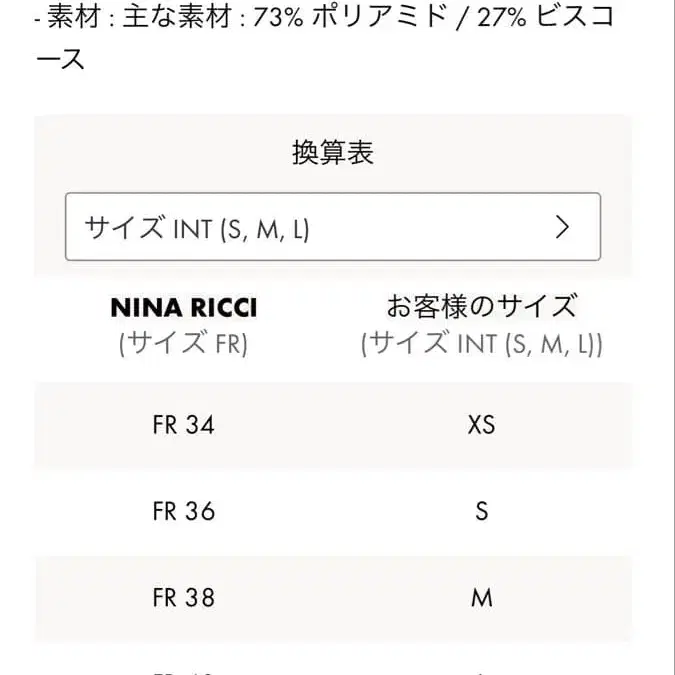Click the (サイズ FR) subheader label
This screenshot has height=675, width=675.
coord(184,343)
